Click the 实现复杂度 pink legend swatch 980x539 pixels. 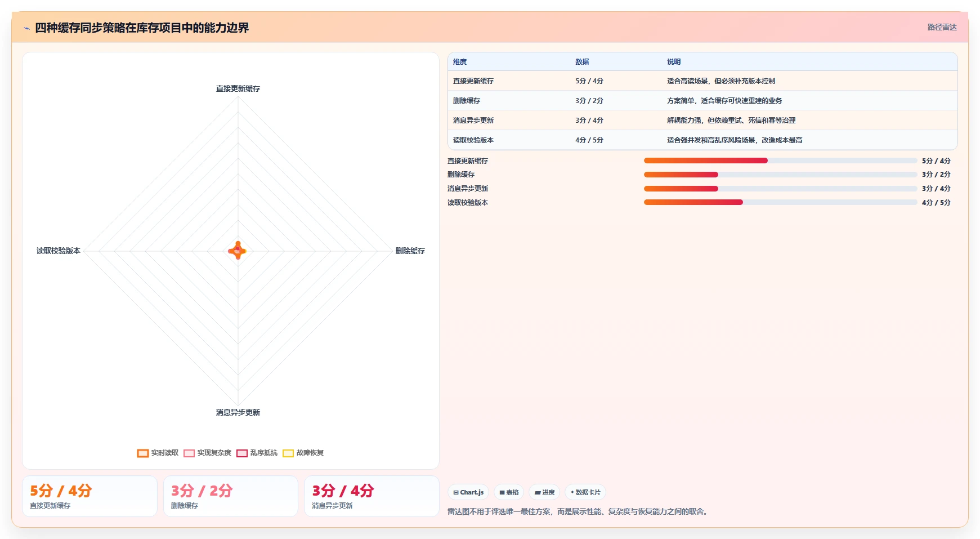point(189,453)
